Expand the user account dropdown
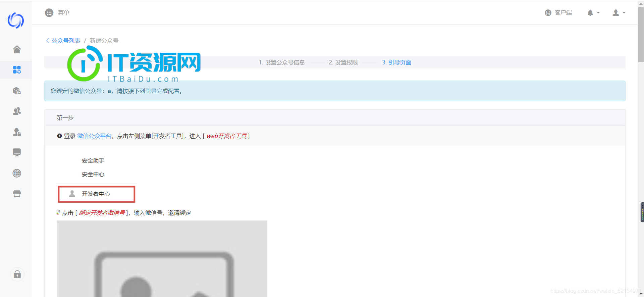This screenshot has width=644, height=297. point(619,13)
